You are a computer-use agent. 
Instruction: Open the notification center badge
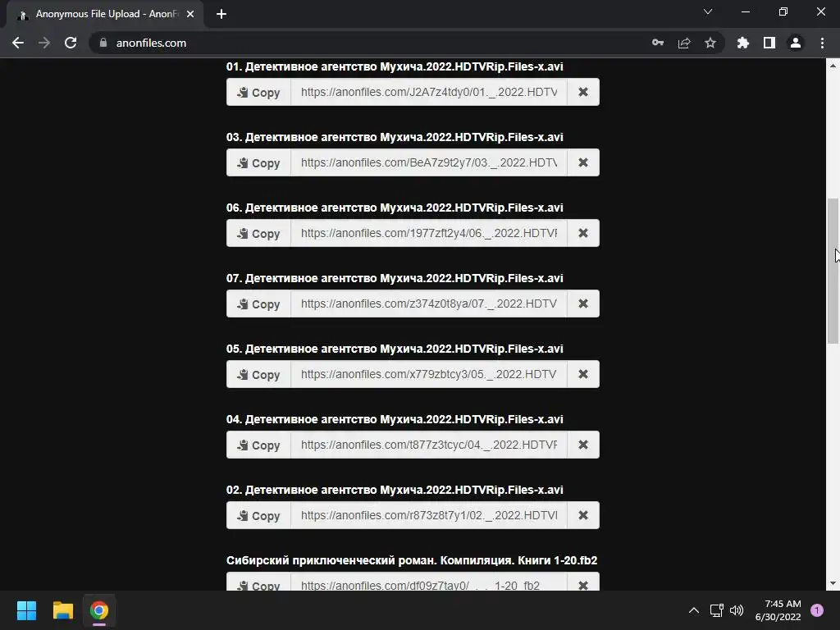pyautogui.click(x=817, y=610)
